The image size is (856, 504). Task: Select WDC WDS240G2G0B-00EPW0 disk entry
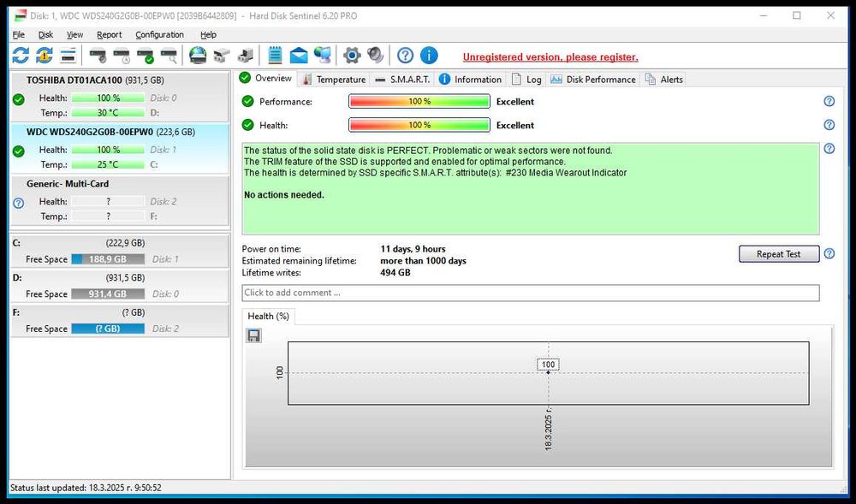(x=120, y=148)
